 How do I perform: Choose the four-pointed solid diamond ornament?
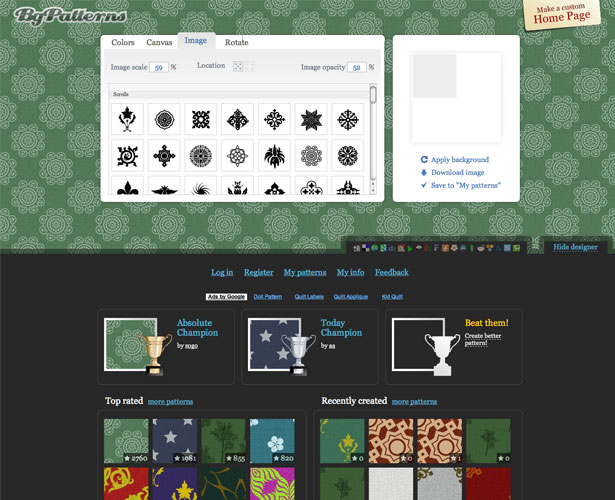[x=164, y=156]
